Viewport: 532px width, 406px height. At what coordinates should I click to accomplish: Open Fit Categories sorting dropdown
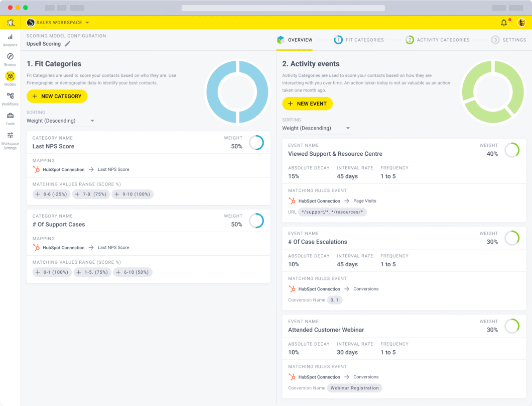pyautogui.click(x=61, y=121)
